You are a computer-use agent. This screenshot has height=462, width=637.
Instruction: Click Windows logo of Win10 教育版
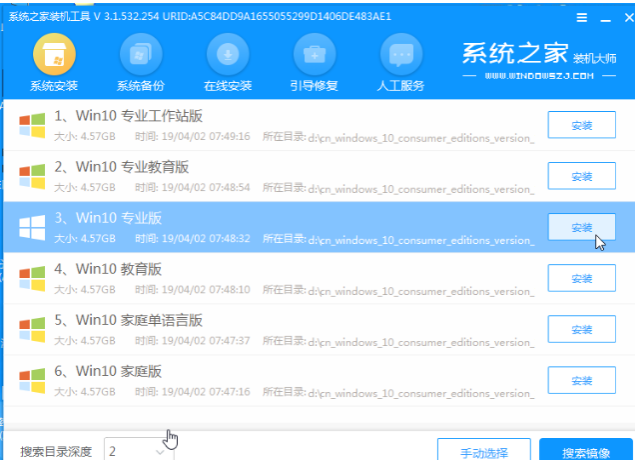[32, 279]
